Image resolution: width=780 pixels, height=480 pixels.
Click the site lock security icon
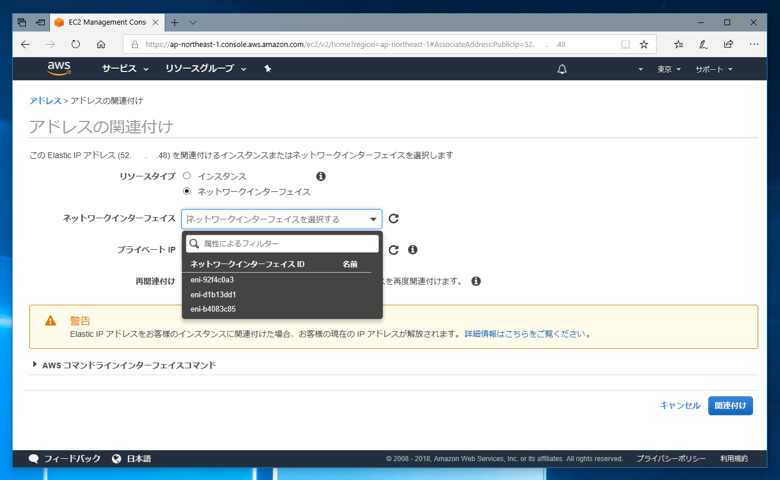134,44
